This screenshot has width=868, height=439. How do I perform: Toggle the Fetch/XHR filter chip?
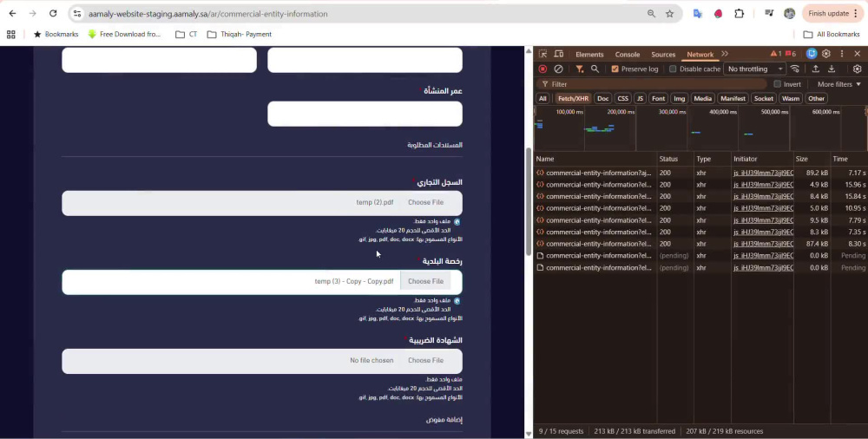[x=573, y=99]
